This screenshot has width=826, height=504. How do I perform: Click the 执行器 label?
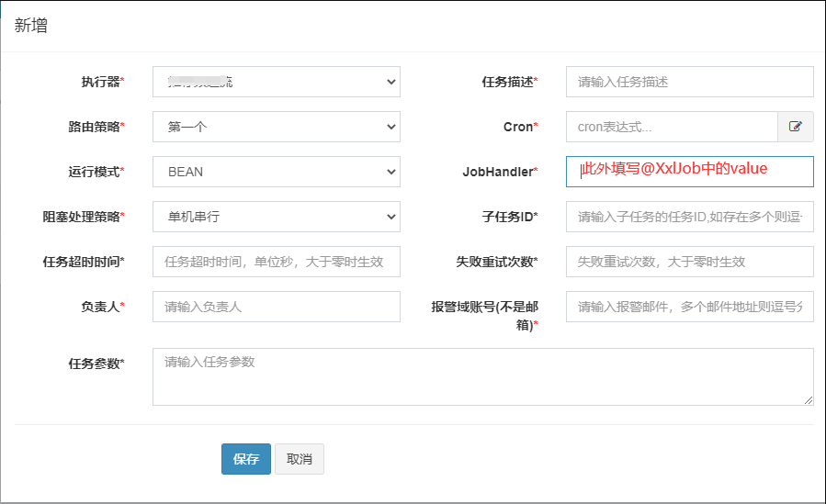pos(103,82)
